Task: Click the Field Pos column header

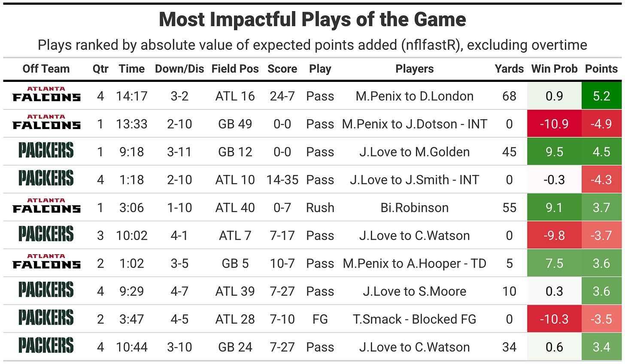Action: click(x=235, y=69)
